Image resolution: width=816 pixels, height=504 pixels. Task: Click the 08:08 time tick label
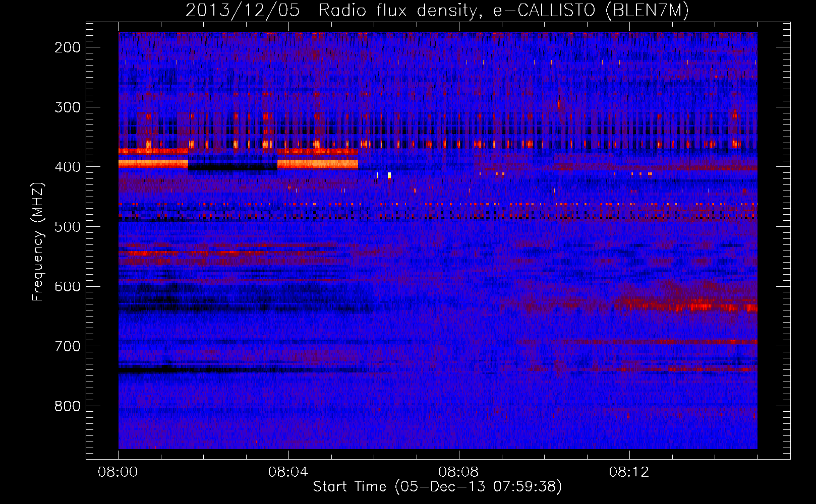(459, 472)
